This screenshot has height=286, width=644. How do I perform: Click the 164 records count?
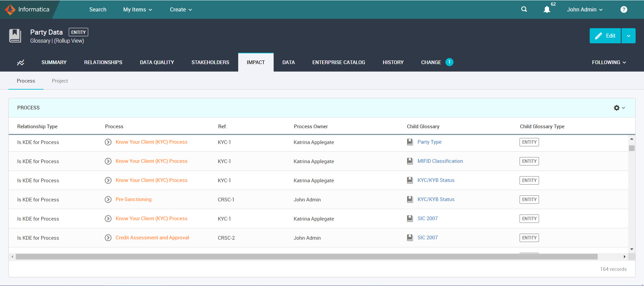tap(613, 269)
